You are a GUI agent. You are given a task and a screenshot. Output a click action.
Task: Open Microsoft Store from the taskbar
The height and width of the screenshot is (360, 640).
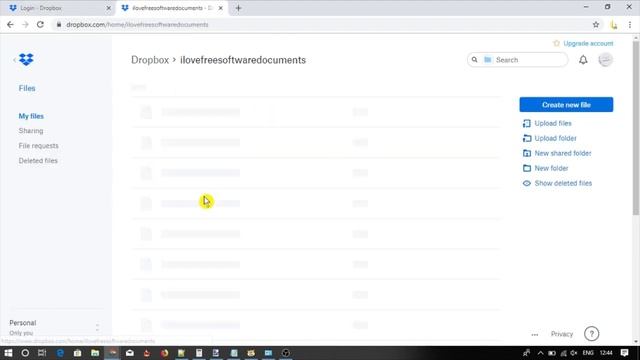[x=78, y=353]
